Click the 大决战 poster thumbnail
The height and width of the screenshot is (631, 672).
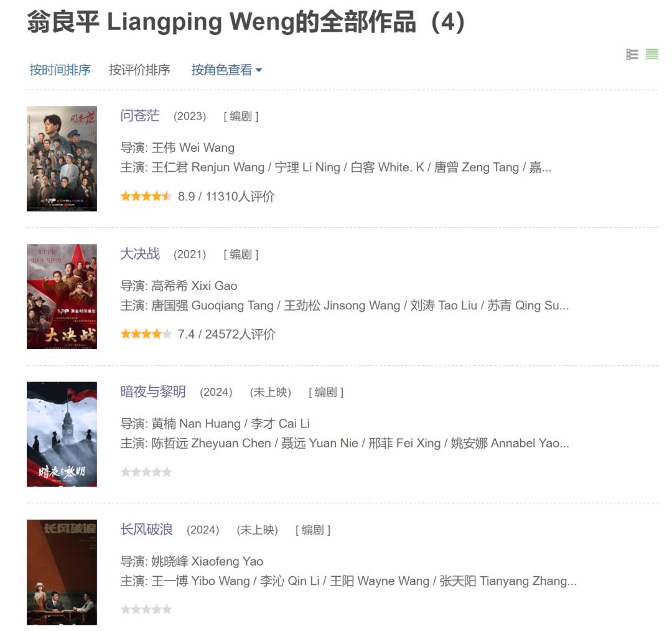(x=62, y=297)
